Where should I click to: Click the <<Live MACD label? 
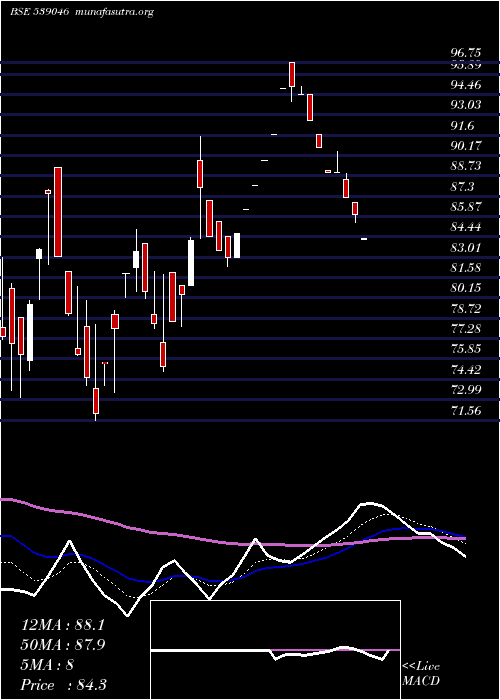tap(421, 674)
